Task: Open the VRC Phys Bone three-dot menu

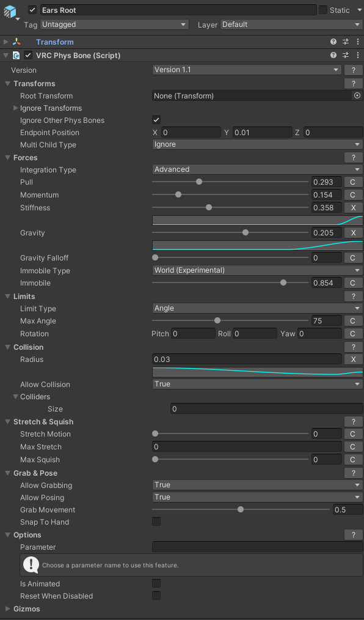Action: (x=358, y=56)
